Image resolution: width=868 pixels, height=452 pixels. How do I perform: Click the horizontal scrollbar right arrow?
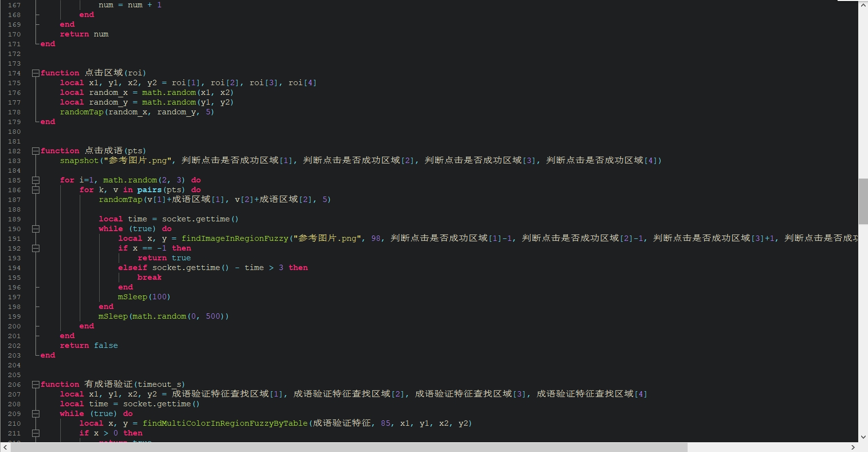click(x=853, y=447)
